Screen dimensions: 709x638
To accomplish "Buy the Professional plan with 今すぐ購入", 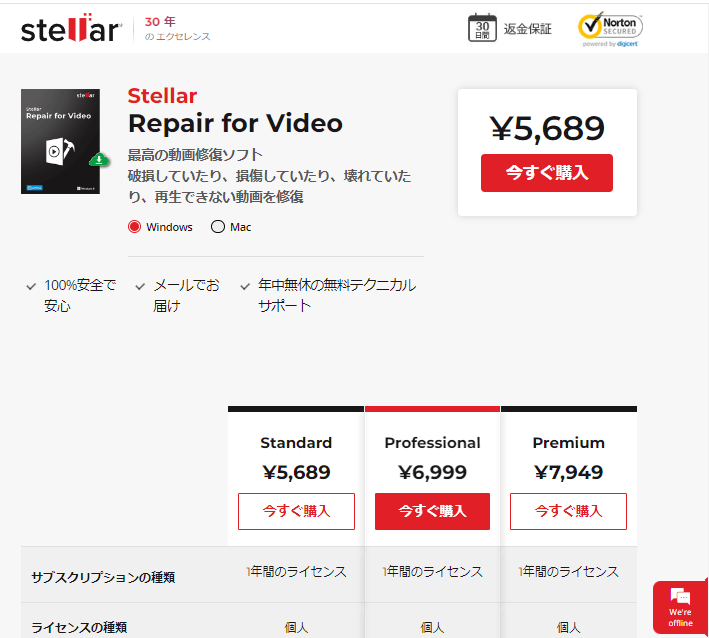I will point(432,511).
